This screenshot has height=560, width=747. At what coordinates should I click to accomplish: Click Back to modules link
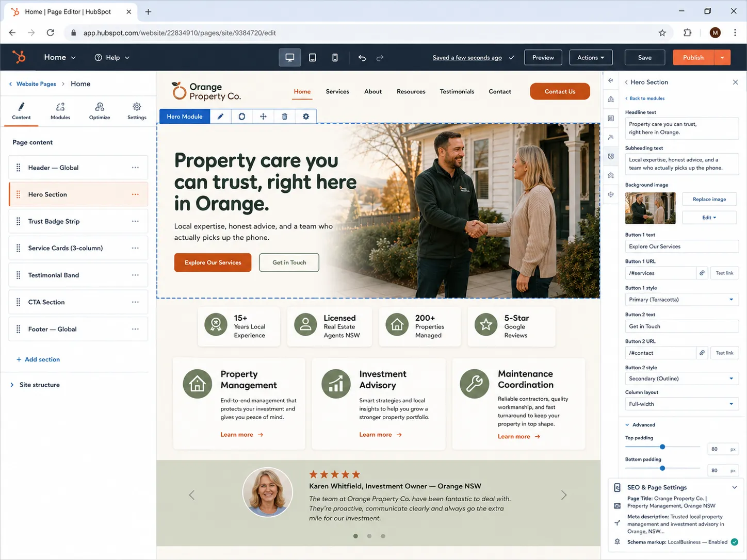[x=645, y=98]
